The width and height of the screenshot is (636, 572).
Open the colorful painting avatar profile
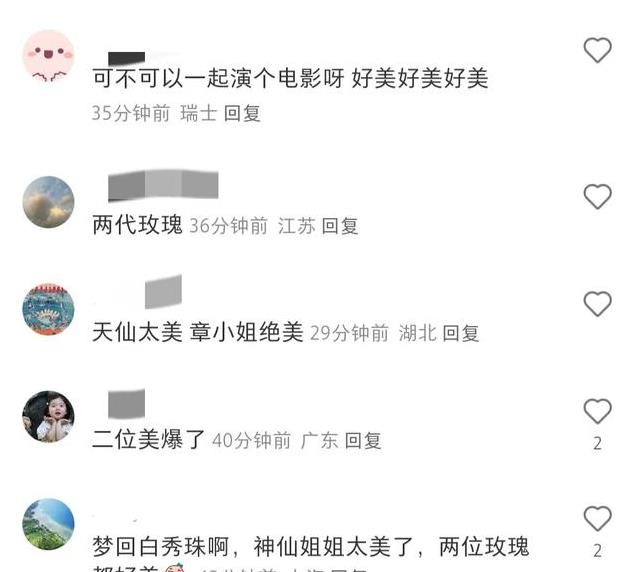pos(48,310)
